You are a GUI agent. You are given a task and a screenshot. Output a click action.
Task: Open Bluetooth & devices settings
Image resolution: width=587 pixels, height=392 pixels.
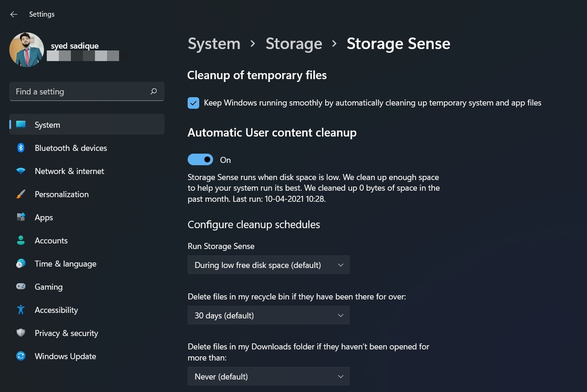70,148
